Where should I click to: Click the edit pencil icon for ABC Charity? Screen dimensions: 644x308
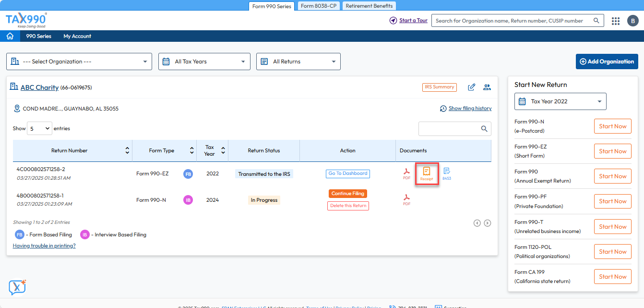click(x=472, y=87)
